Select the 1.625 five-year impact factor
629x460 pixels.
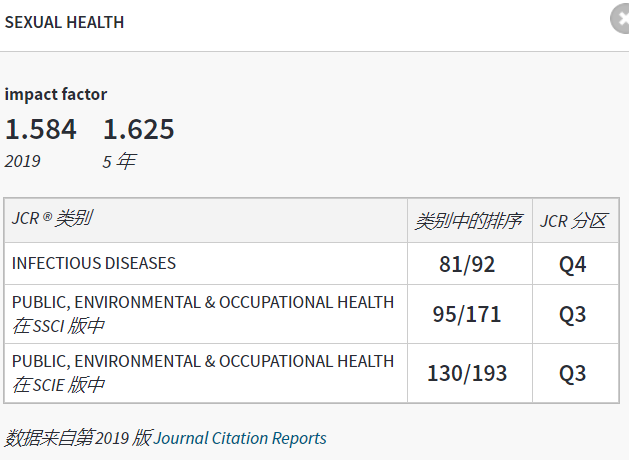click(x=139, y=129)
